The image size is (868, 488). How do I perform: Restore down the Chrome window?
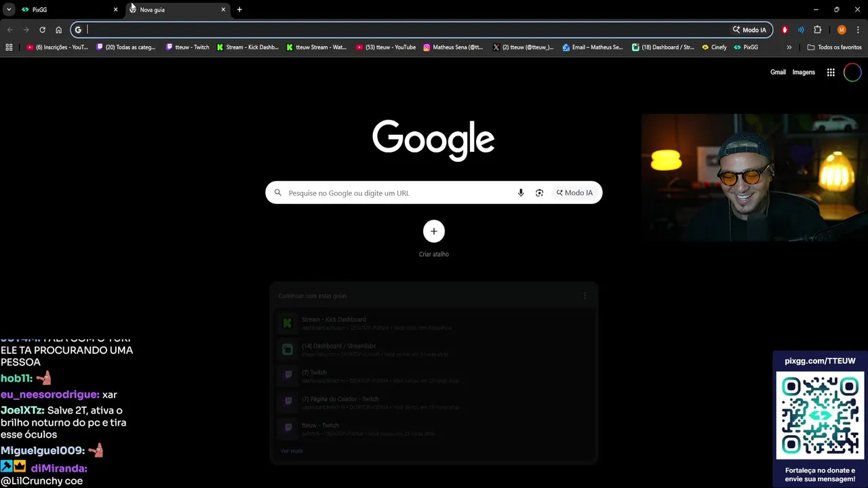pos(836,9)
